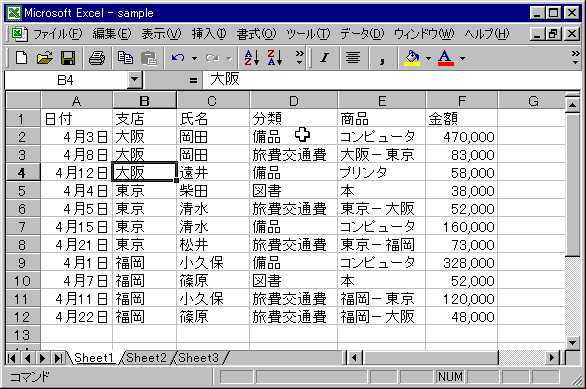The height and width of the screenshot is (389, 586).
Task: Click the Open file folder icon
Action: [45, 58]
